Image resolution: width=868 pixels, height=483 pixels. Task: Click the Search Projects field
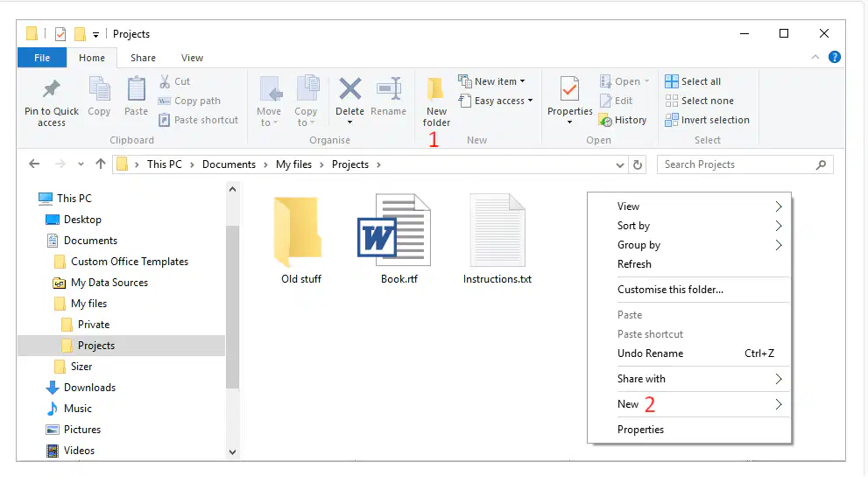tap(745, 164)
